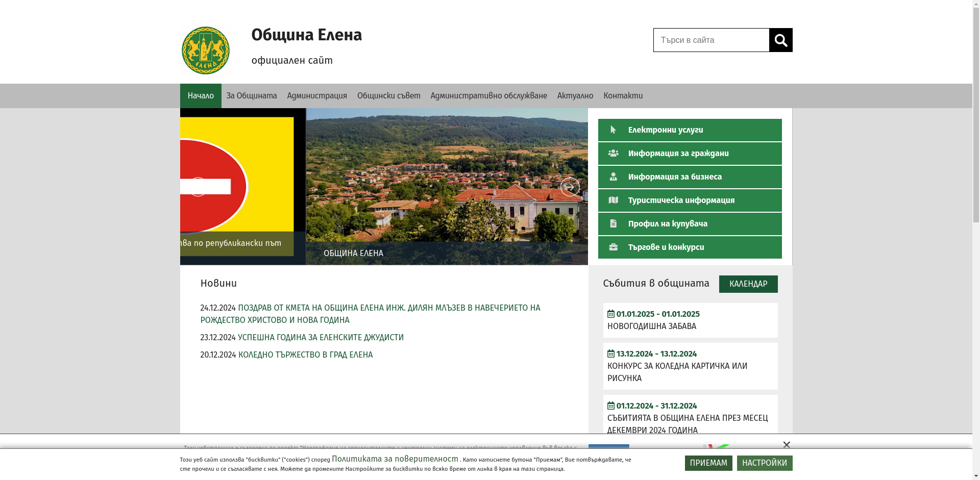Focus the site search input field

pyautogui.click(x=711, y=40)
